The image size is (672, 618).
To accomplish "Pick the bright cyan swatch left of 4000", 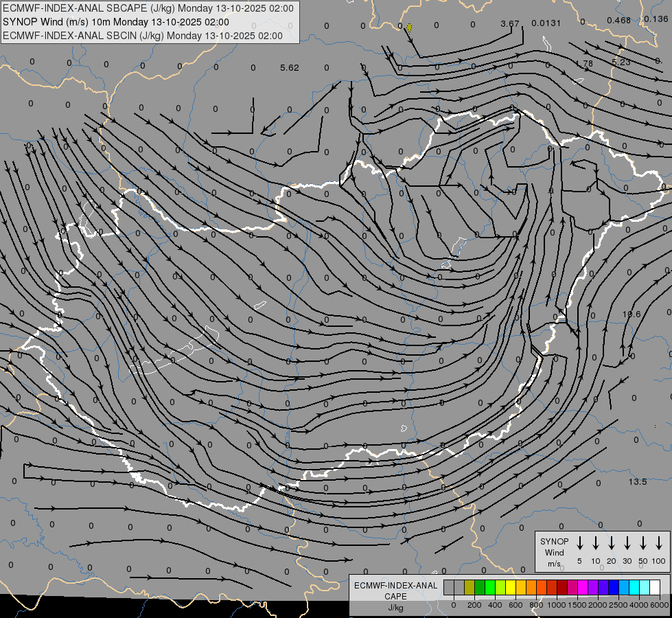I will pos(634,587).
